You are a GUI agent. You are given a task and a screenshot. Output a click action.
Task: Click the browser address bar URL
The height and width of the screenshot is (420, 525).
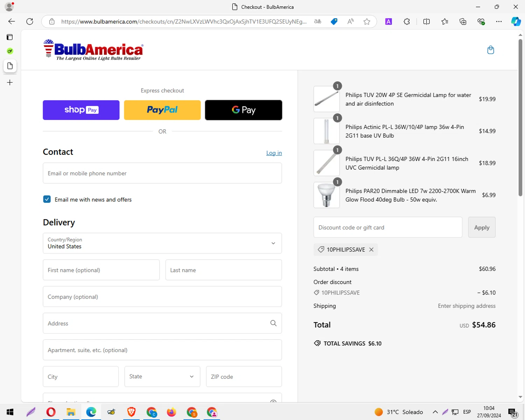tap(184, 21)
